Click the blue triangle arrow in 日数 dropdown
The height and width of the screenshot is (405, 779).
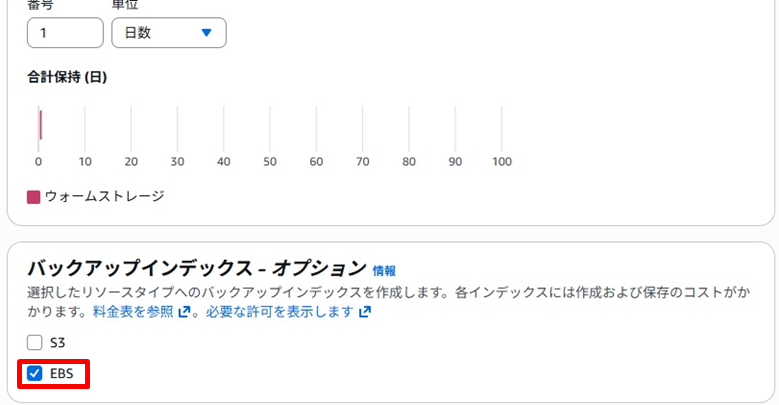point(207,33)
